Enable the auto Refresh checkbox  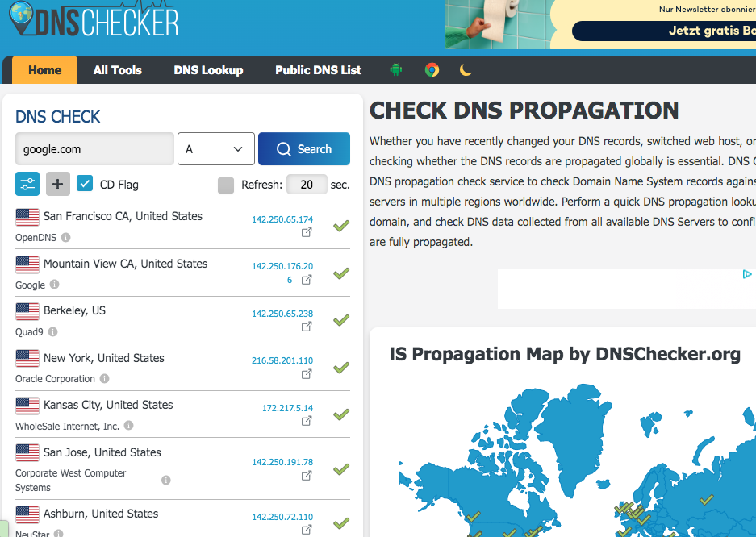click(x=226, y=185)
